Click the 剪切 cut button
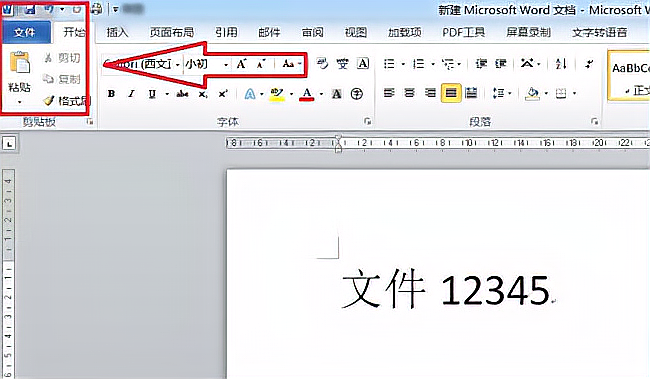The width and height of the screenshot is (650, 379). point(63,58)
